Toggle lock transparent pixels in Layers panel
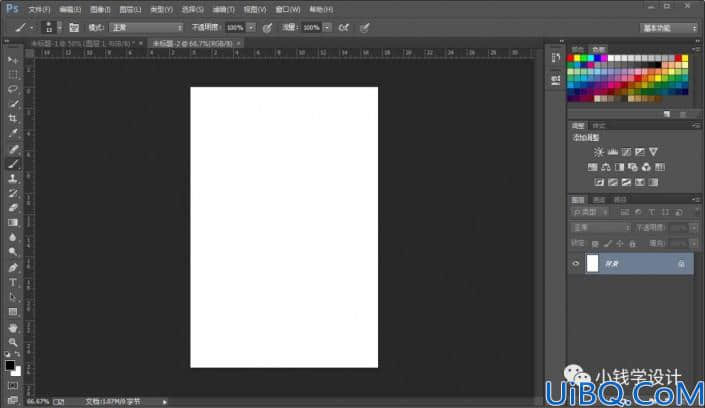 coord(595,244)
